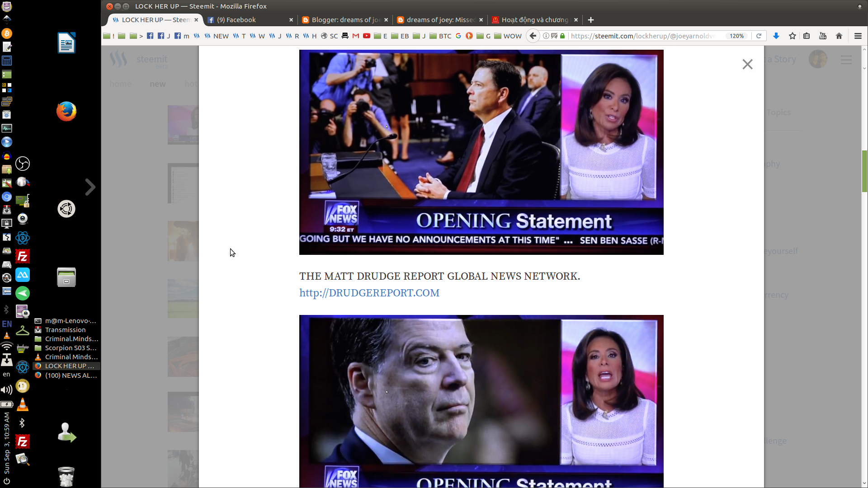The image size is (868, 488).
Task: Launch OBS Studio from the dock
Action: [x=23, y=164]
